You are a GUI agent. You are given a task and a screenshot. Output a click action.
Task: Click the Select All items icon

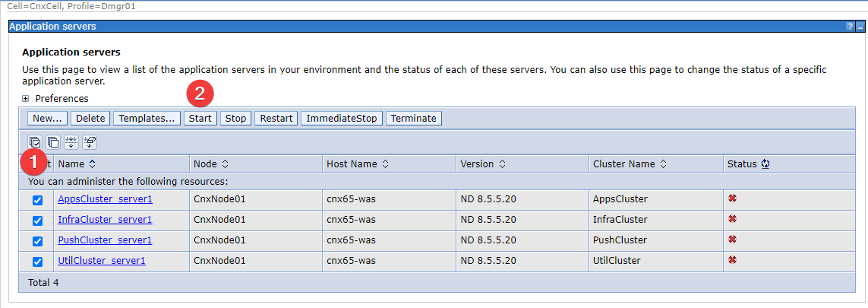pyautogui.click(x=35, y=141)
